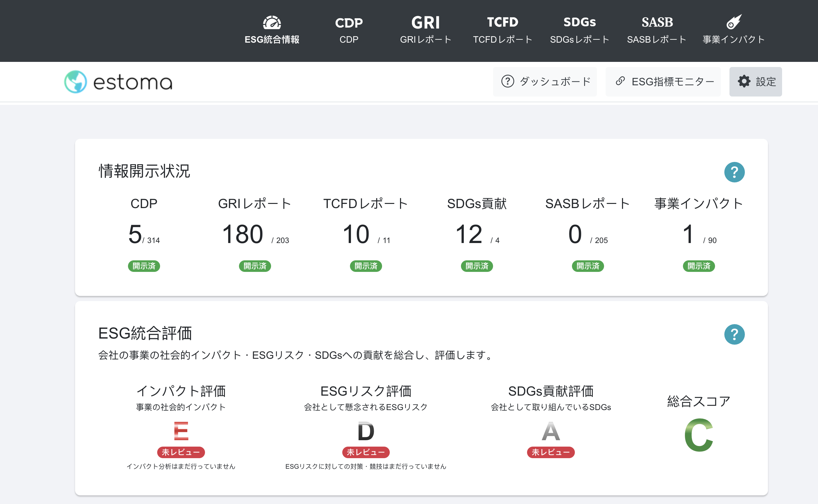Switch to GRIレポート tab label
Viewport: 818px width, 504px height.
pos(425,40)
